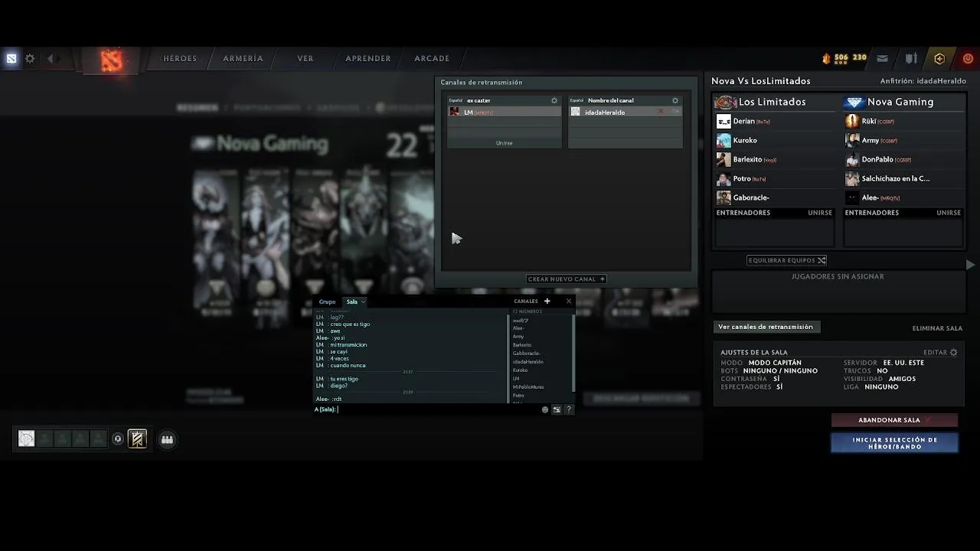
Task: Open the mail envelope icon
Action: pos(882,58)
